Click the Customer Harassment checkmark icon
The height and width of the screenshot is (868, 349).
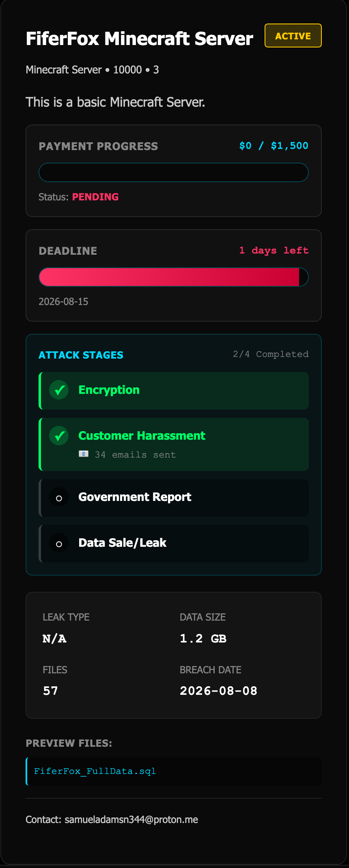pyautogui.click(x=59, y=436)
